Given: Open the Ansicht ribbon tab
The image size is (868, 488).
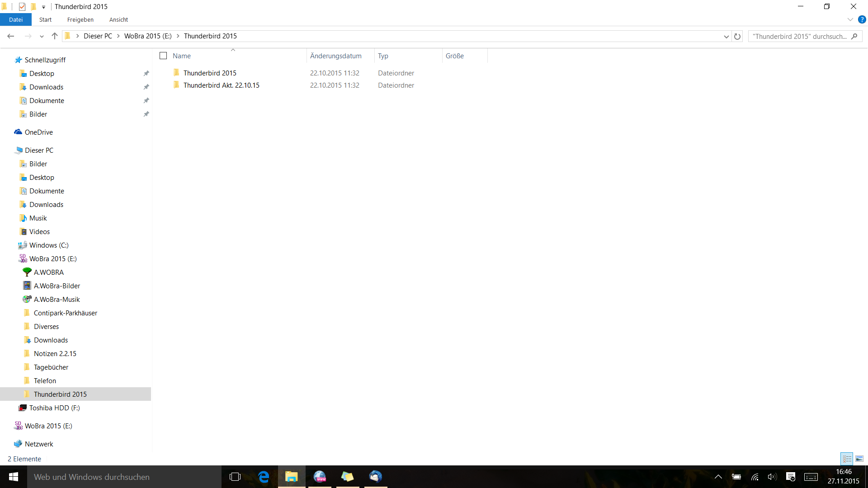Looking at the screenshot, I should (x=118, y=20).
